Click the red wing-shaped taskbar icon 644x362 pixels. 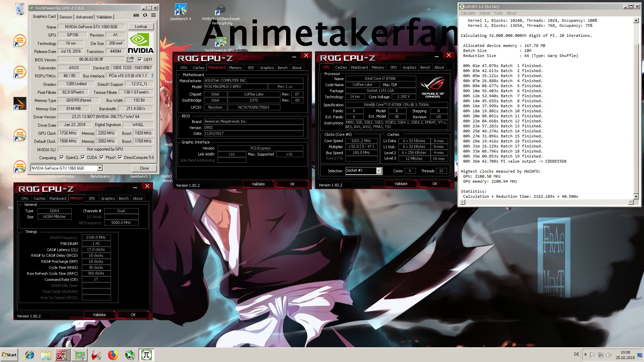click(x=96, y=355)
